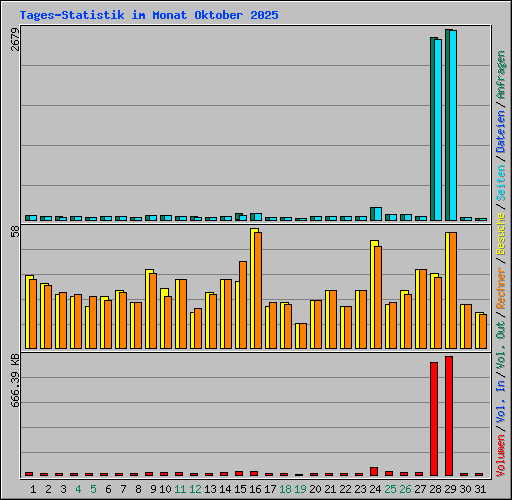Click the orange visits bar for day 24
512x500 pixels.
(x=378, y=297)
